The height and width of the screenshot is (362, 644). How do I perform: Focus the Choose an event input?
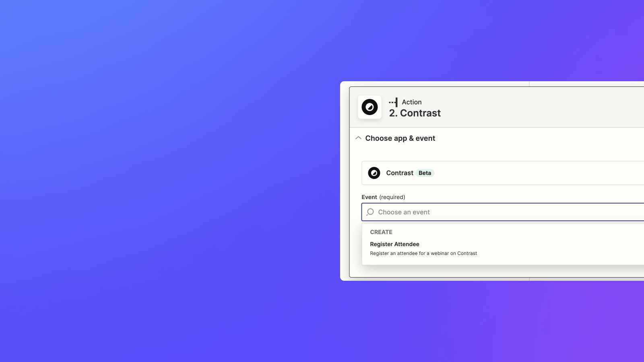pos(503,212)
